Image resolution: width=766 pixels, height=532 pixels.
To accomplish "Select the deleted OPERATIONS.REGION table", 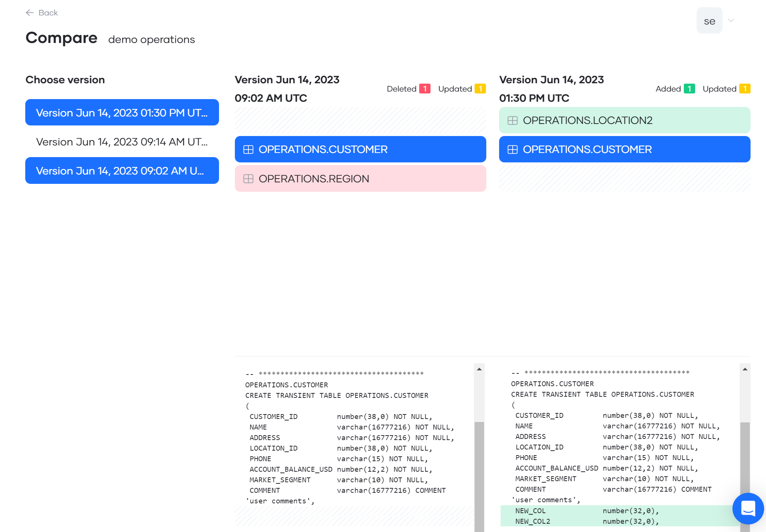I will [360, 179].
